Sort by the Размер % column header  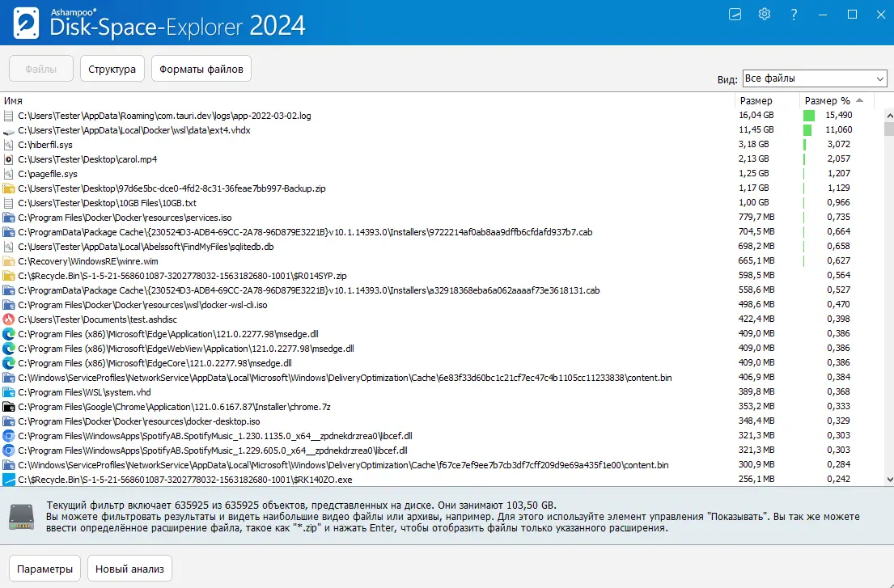point(837,101)
